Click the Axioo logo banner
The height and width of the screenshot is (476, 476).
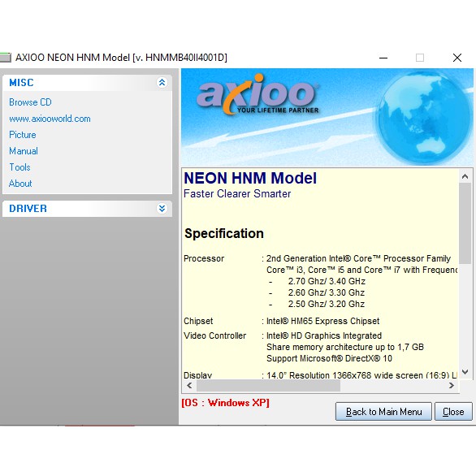point(327,117)
